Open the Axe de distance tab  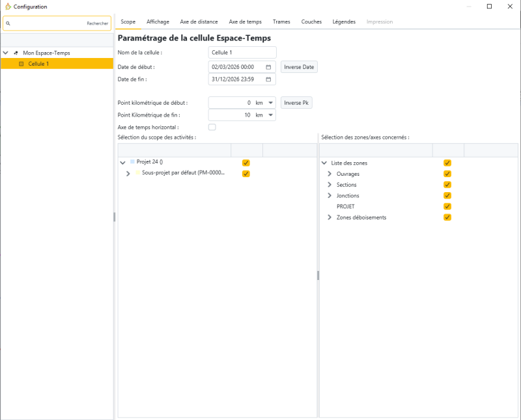click(x=199, y=21)
